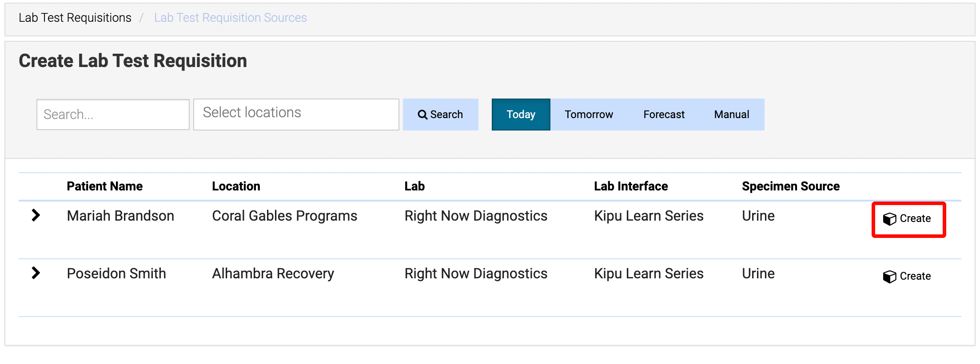This screenshot has height=364, width=980.
Task: Expand the Mariah Brandson row chevron
Action: pyautogui.click(x=36, y=215)
